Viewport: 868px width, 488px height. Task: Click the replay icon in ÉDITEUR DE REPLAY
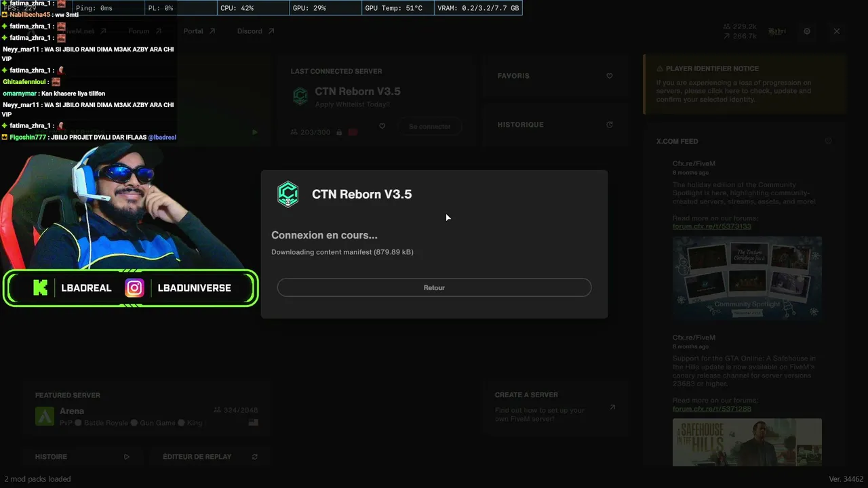[x=255, y=457]
